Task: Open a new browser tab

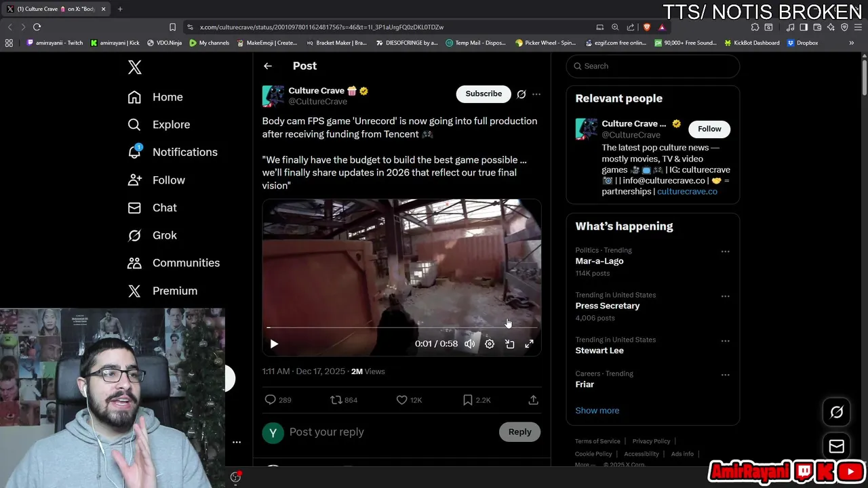Action: pos(120,9)
